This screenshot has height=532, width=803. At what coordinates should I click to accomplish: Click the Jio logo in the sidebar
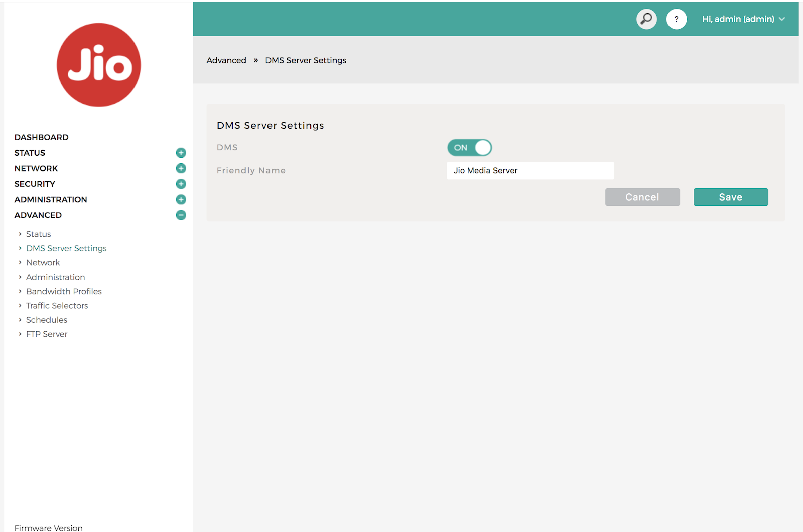point(98,65)
